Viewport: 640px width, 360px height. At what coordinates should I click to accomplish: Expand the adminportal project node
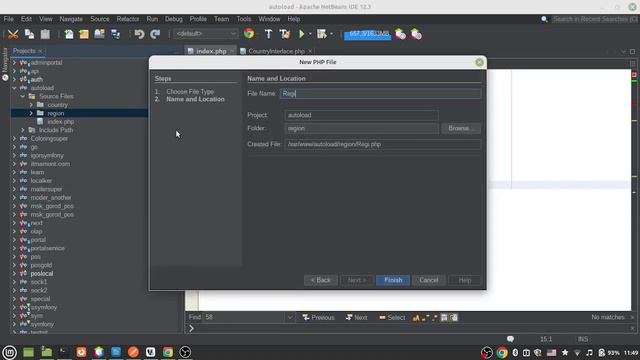pos(14,63)
